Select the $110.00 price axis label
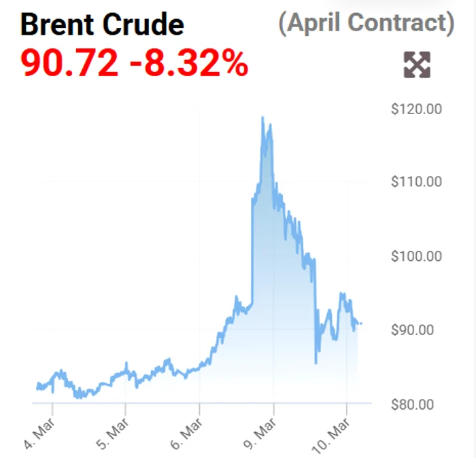The image size is (476, 458). 417,182
